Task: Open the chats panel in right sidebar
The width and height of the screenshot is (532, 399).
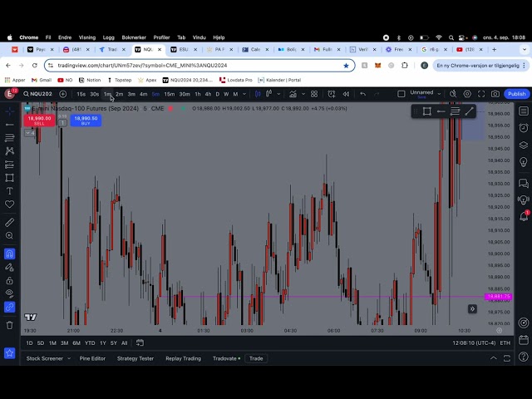Action: 524,184
